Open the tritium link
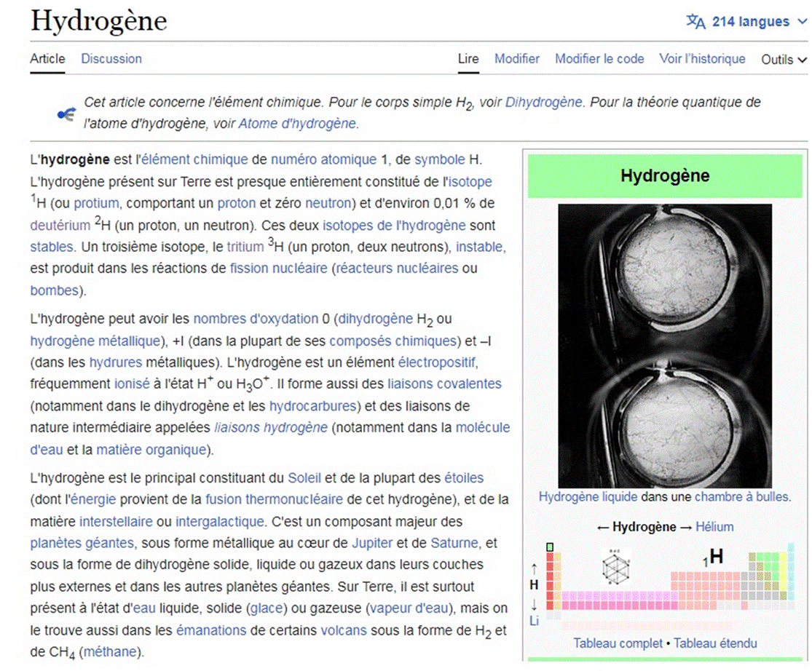Viewport: 812px width, 671px height. [x=245, y=247]
